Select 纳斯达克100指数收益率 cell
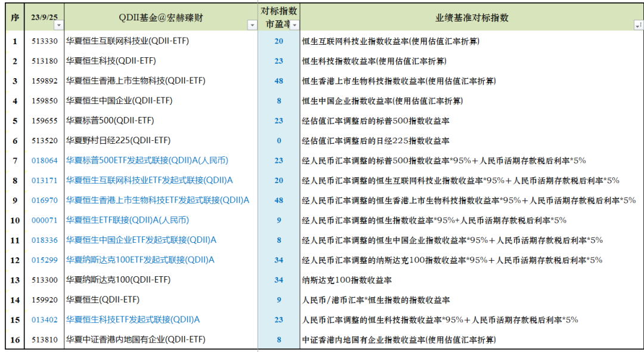This screenshot has width=644, height=352. click(x=472, y=280)
